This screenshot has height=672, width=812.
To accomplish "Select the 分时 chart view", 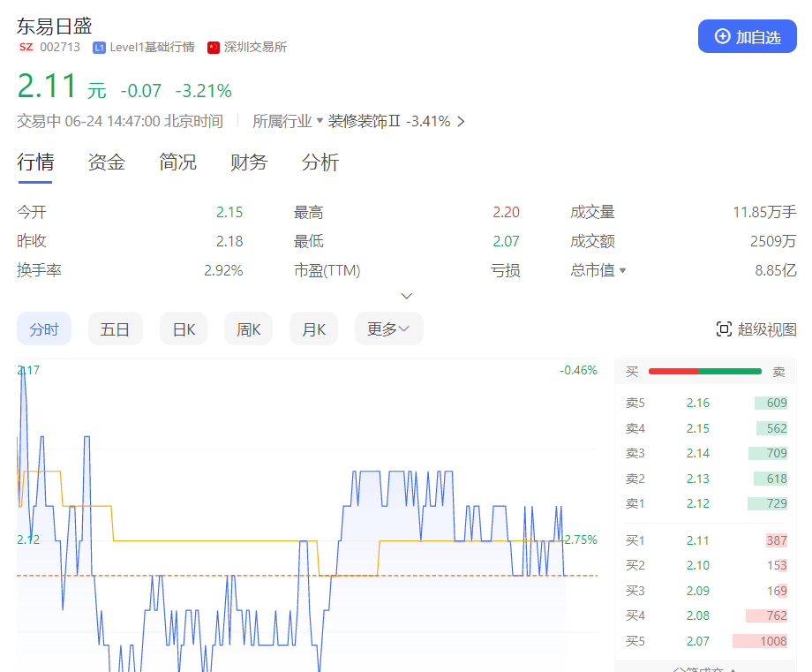I will tap(44, 329).
